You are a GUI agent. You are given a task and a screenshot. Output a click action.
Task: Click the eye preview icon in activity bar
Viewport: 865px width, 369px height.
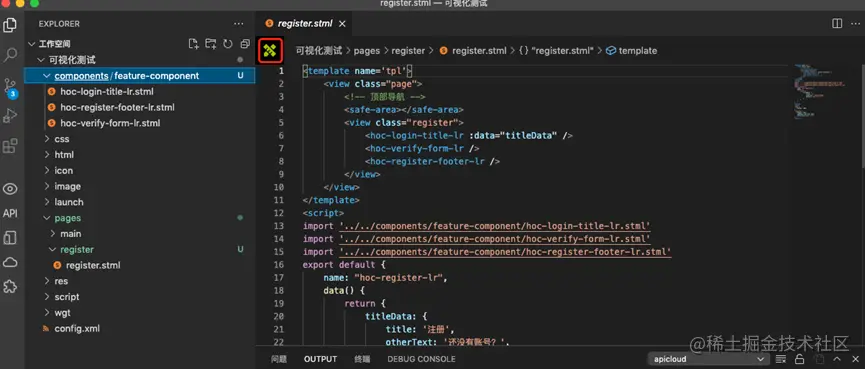(10, 189)
